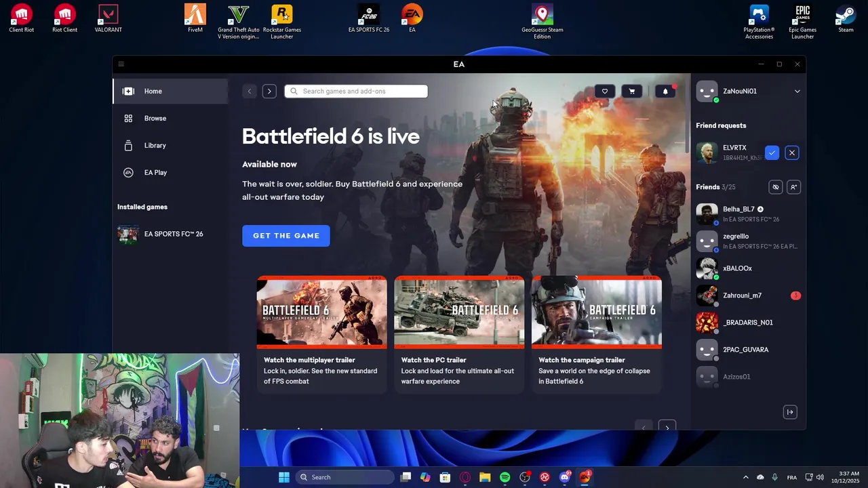Open GeoGuessr Steam Edition shortcut
Viewport: 868px width, 488px height.
(542, 22)
